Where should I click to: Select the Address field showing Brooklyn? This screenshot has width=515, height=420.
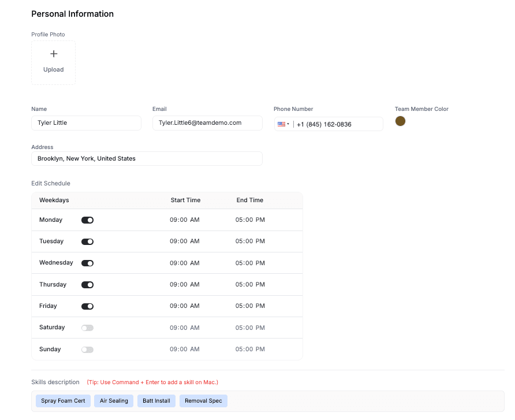(x=147, y=158)
